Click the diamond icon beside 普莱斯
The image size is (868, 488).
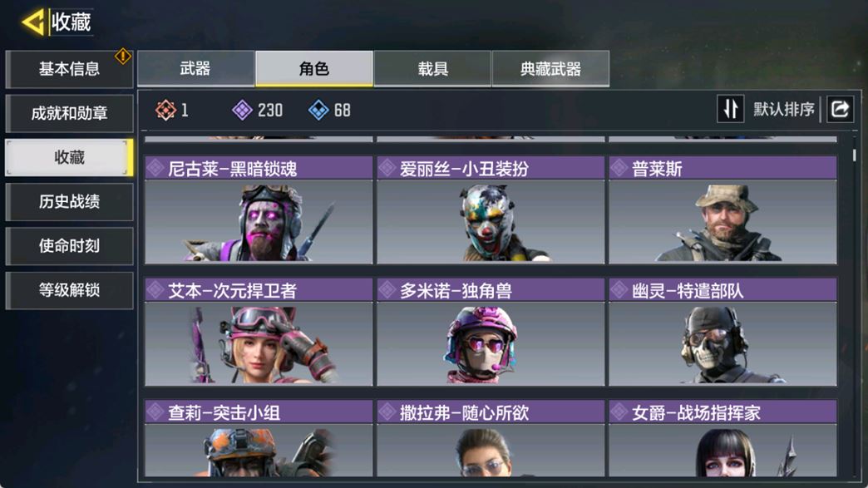[x=619, y=168]
